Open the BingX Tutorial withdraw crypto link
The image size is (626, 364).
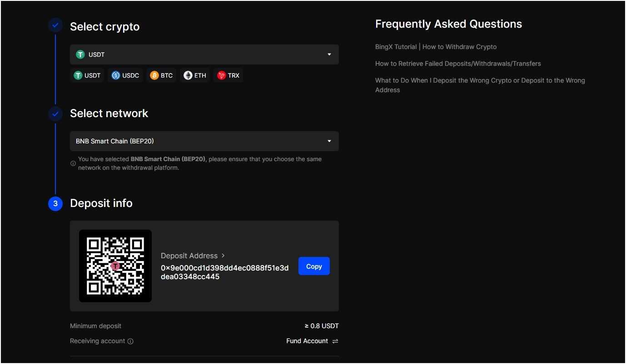tap(436, 47)
